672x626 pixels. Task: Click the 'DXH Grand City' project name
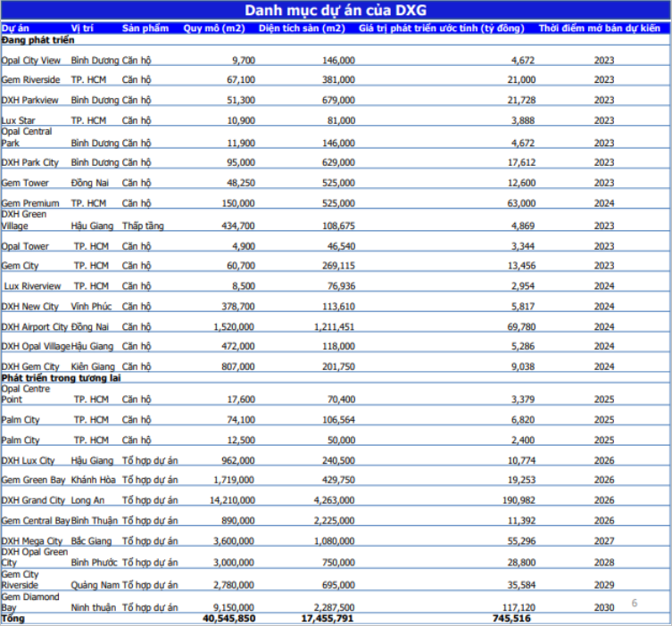33,500
